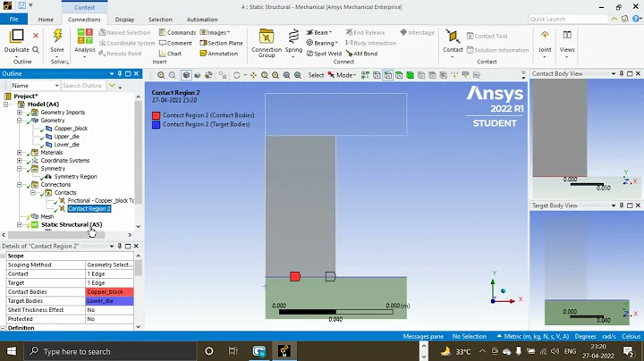Open the Bearing dropdown
644x361 pixels.
coord(322,43)
